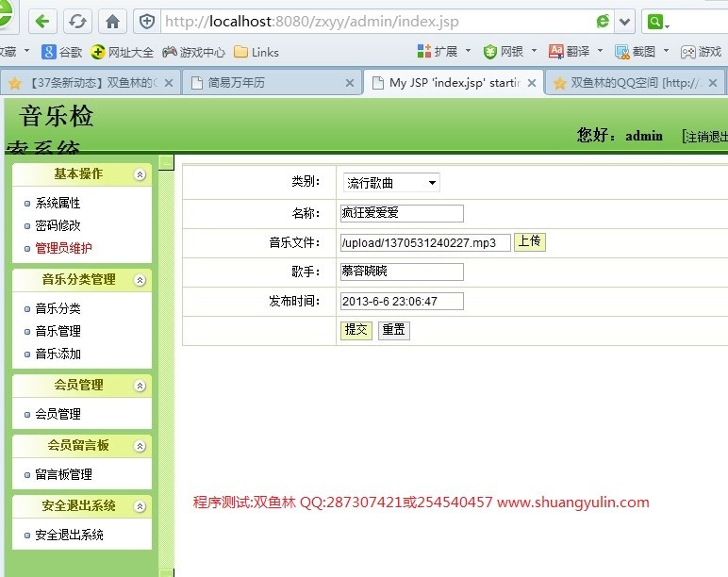Expand the 网银 dropdown arrow
The height and width of the screenshot is (577, 728).
coord(534,50)
